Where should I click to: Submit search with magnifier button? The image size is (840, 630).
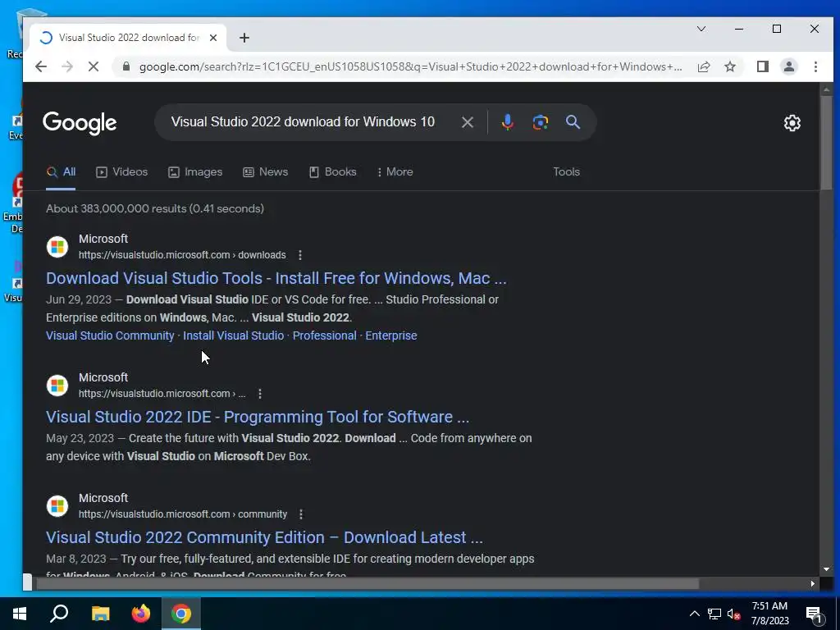click(x=573, y=122)
